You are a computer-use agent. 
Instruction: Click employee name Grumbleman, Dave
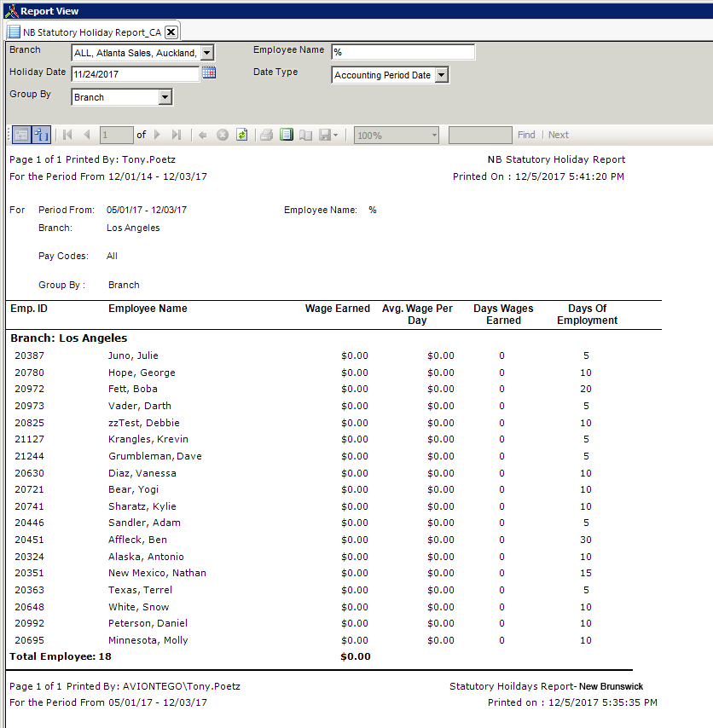coord(155,456)
